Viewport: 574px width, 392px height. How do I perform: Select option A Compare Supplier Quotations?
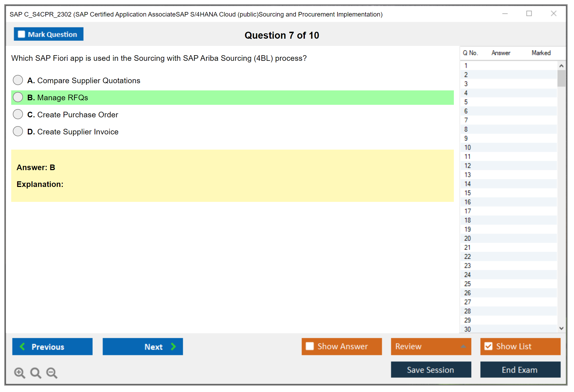click(18, 80)
